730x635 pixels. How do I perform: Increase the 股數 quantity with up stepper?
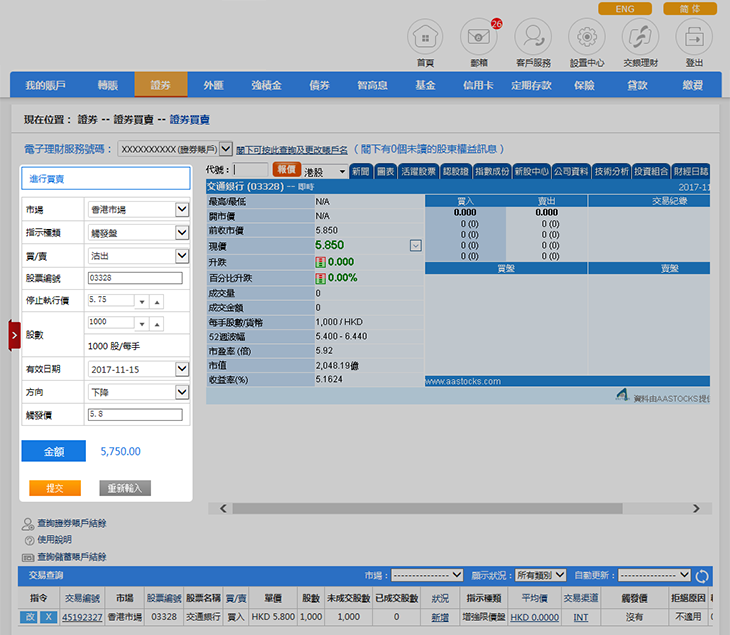(x=157, y=325)
